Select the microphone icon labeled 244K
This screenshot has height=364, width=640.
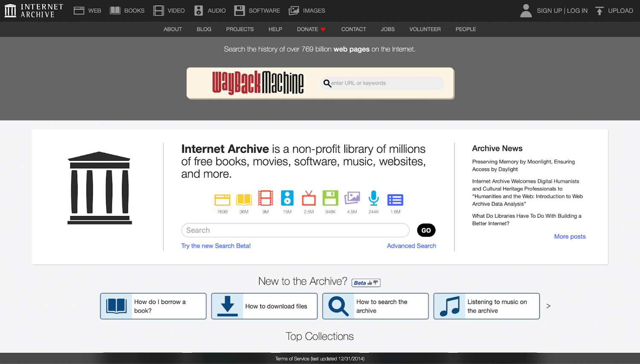pyautogui.click(x=374, y=198)
